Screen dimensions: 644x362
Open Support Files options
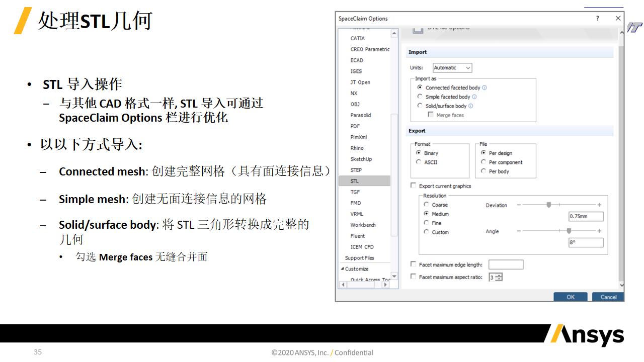[360, 258]
